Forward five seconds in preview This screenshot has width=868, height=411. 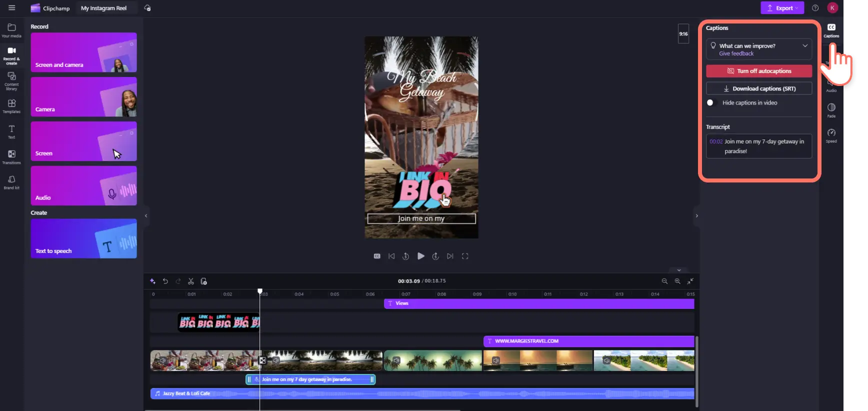(x=435, y=256)
